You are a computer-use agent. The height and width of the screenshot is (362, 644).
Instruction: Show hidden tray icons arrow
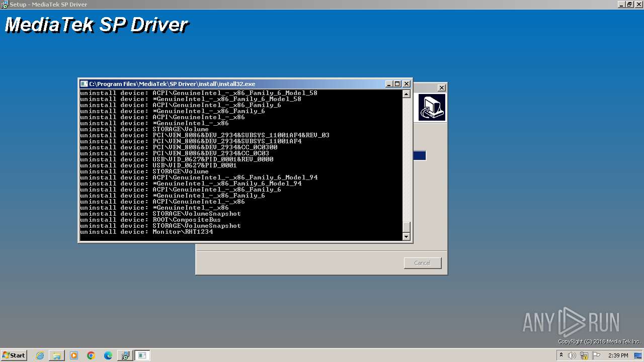(x=561, y=355)
